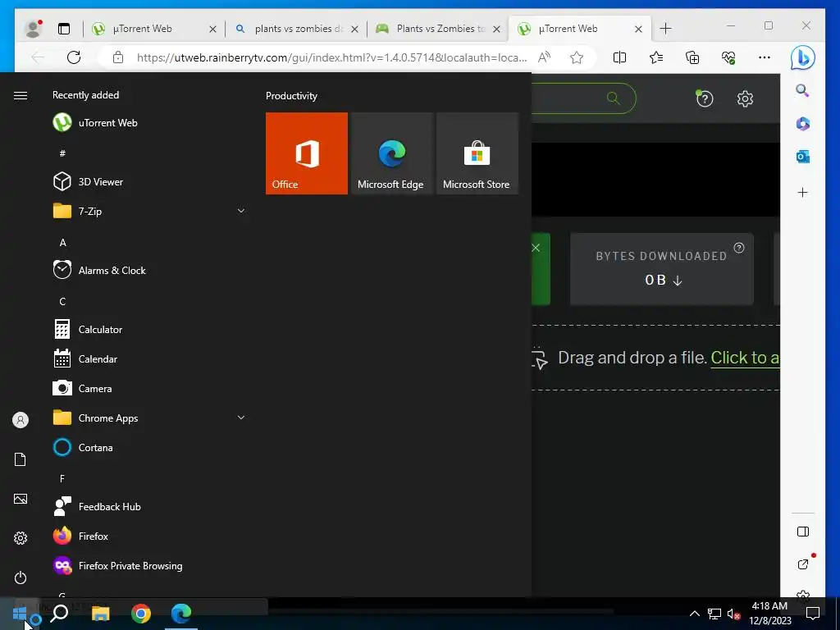The height and width of the screenshot is (630, 840).
Task: Add a sidebar app with plus
Action: pyautogui.click(x=802, y=192)
